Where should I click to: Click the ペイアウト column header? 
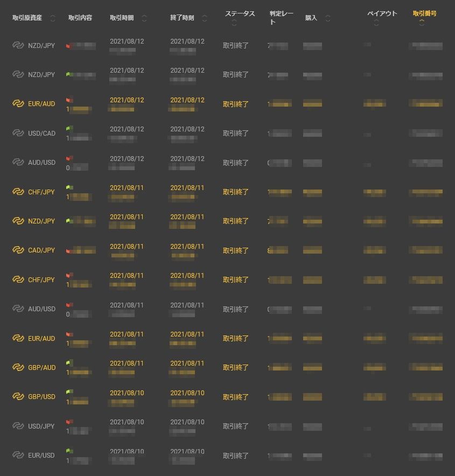pos(382,13)
